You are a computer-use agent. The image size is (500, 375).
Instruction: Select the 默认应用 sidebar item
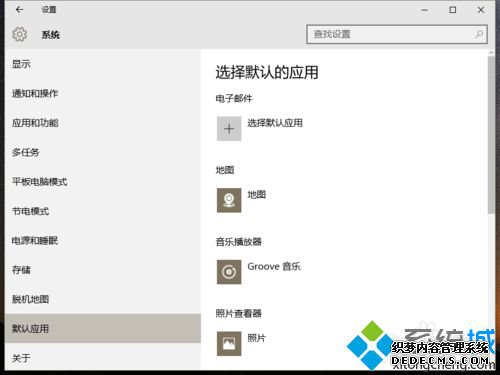coord(103,329)
